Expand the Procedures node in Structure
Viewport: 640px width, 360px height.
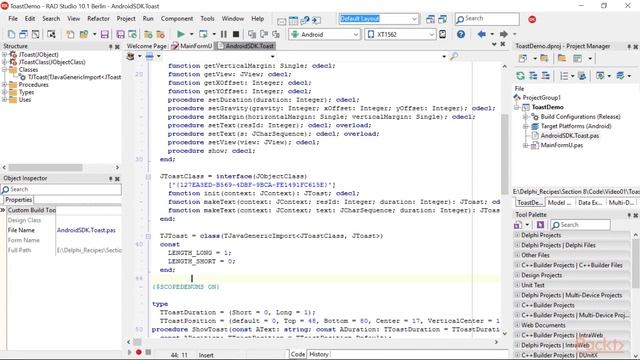(4, 84)
